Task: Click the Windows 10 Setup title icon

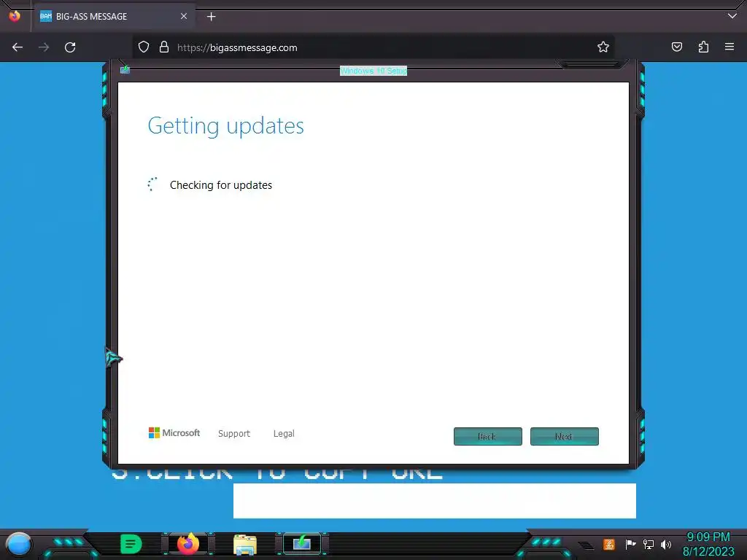Action: click(x=125, y=70)
